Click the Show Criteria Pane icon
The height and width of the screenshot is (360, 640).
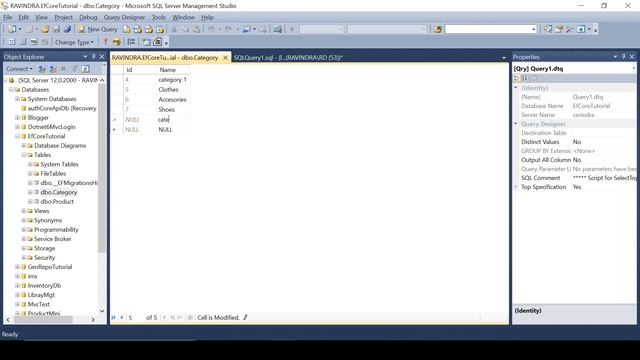pyautogui.click(x=23, y=42)
